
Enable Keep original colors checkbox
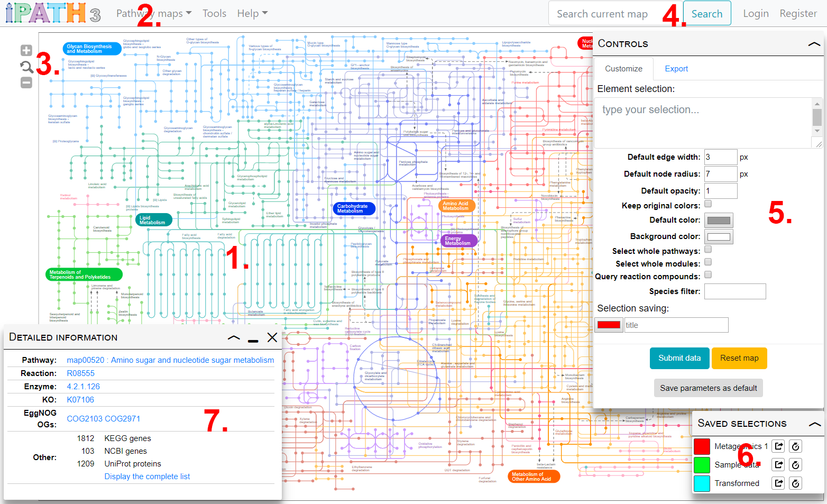tap(708, 204)
